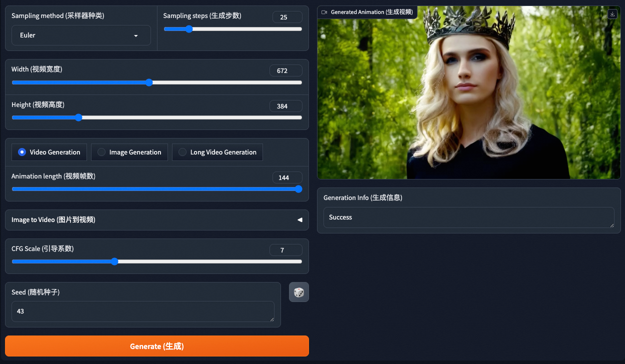Image resolution: width=625 pixels, height=364 pixels.
Task: Click the Sampling method (采样器种类) label
Action: pyautogui.click(x=58, y=16)
